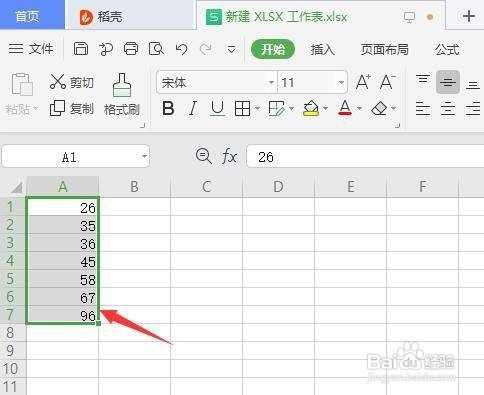Open font group dialog launcher

397,126
